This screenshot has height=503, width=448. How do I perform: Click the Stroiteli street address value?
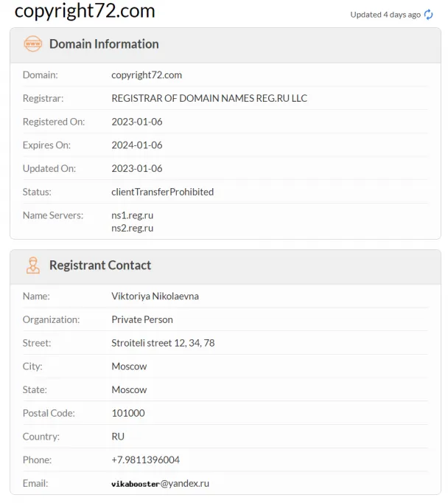(x=163, y=343)
